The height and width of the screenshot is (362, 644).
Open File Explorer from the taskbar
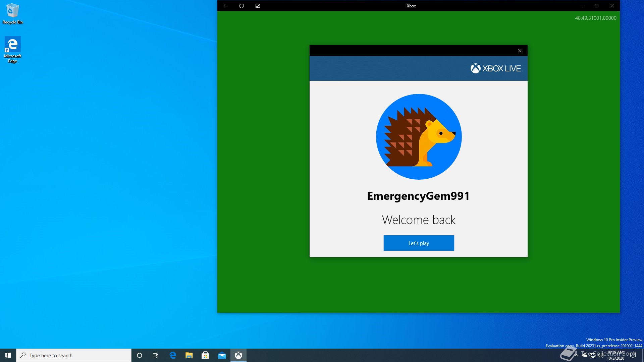pyautogui.click(x=189, y=355)
